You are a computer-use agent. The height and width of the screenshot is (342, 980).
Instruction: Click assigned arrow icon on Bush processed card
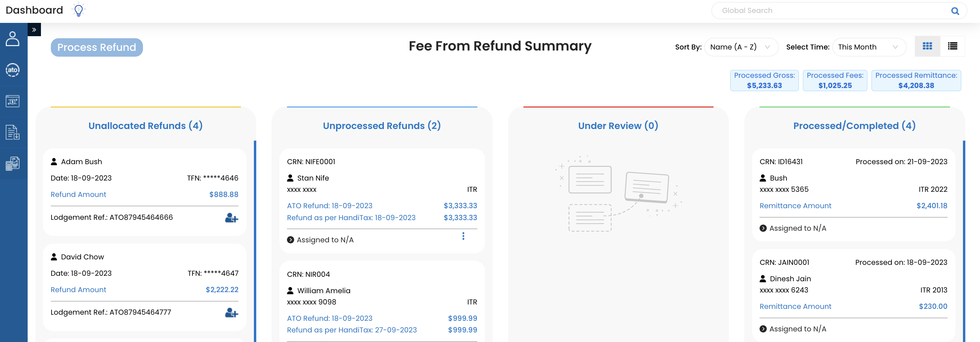pos(763,229)
